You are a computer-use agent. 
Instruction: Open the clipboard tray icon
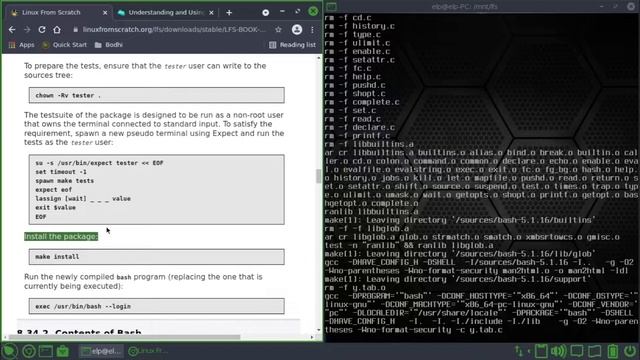541,351
